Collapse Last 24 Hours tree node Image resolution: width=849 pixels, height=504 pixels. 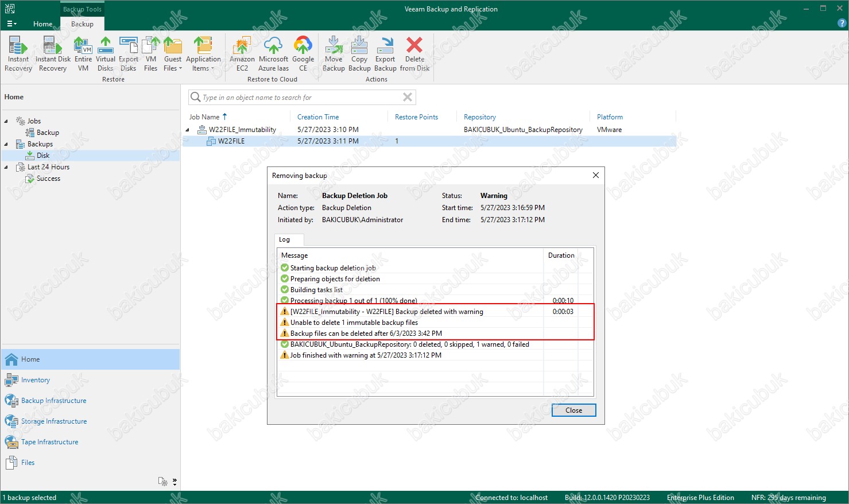coord(6,167)
